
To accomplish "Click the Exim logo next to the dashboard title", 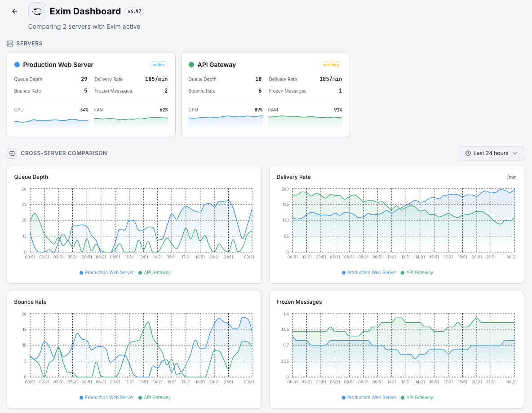I will pos(37,11).
